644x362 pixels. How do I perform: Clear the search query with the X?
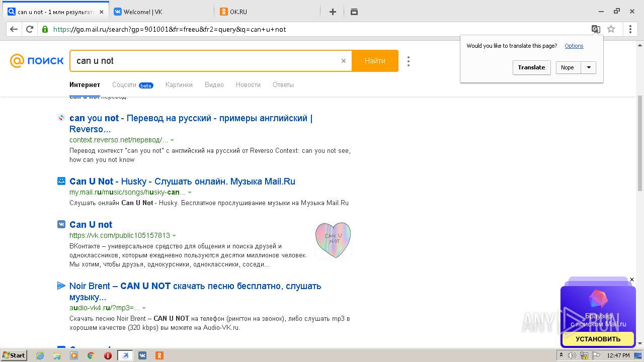pos(344,61)
